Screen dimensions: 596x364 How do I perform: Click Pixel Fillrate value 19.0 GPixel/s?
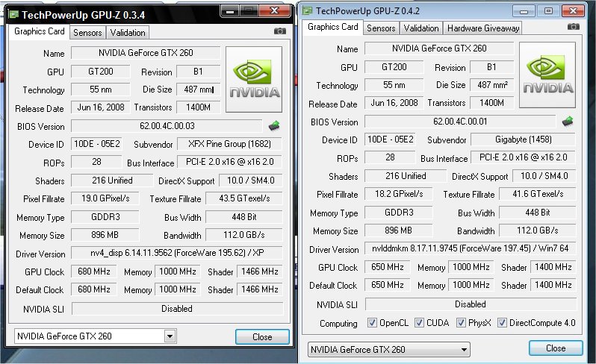[105, 198]
